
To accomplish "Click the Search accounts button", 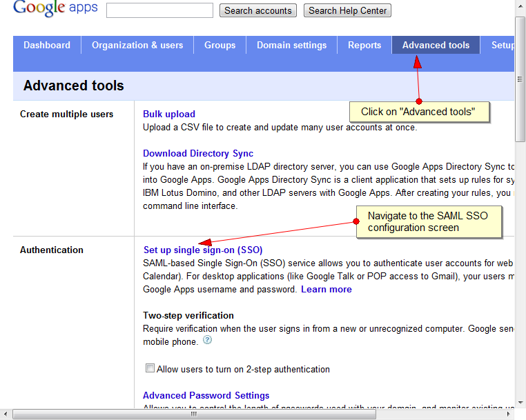I will click(x=258, y=11).
